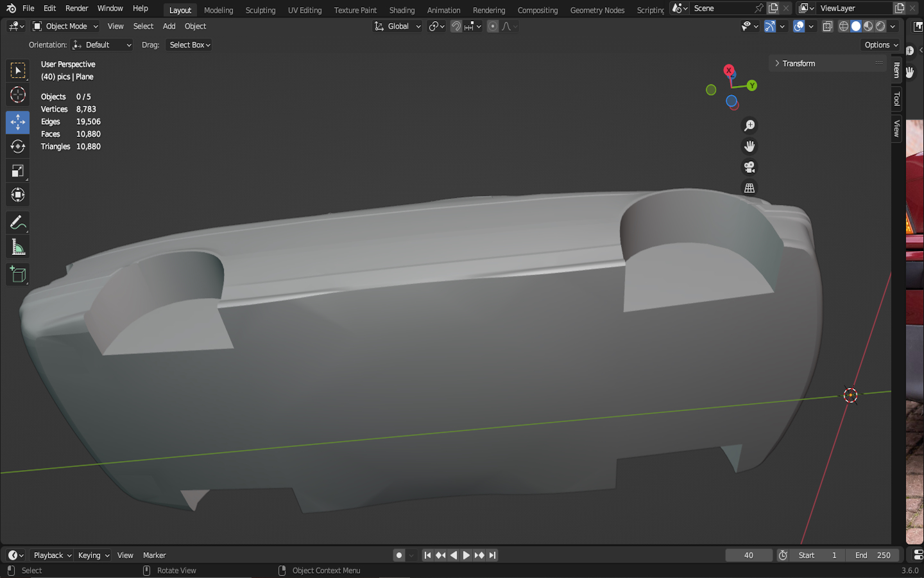Switch to the Modeling workspace tab

(219, 10)
